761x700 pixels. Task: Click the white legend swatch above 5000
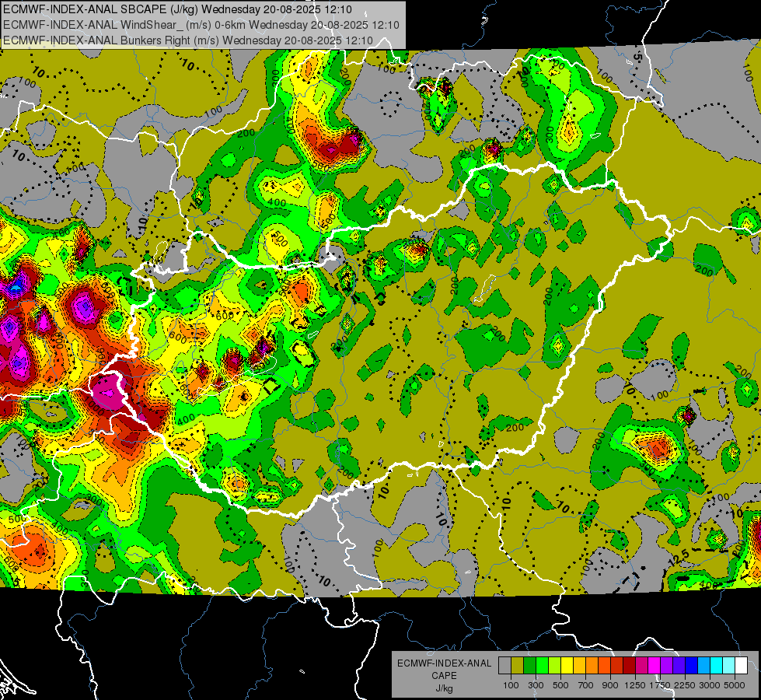click(741, 665)
